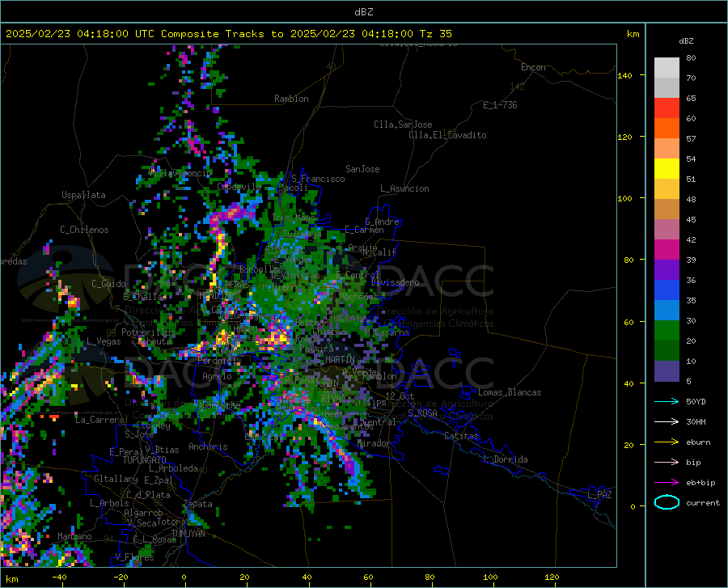The image size is (728, 588).
Task: Click the cyan 'current' ellipse legend symbol
Action: click(x=667, y=502)
